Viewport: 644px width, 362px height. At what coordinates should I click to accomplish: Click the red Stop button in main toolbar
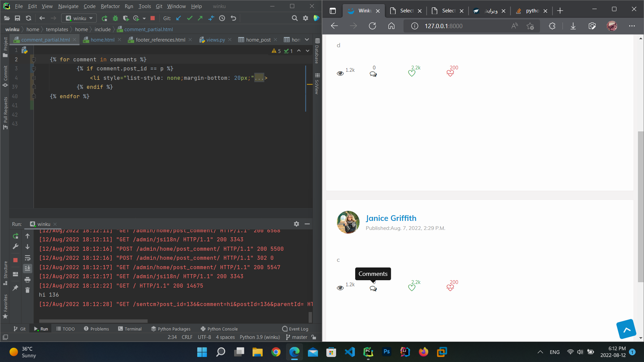point(153,18)
